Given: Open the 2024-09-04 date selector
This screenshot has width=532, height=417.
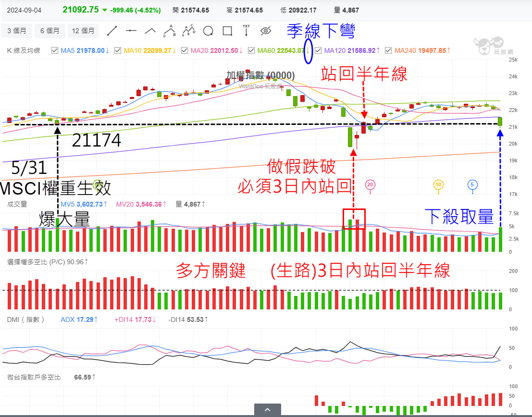Looking at the screenshot, I should click(25, 9).
